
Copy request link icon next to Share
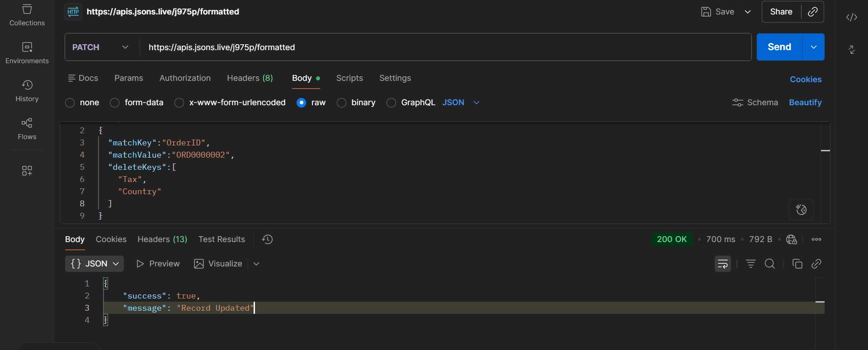(812, 12)
